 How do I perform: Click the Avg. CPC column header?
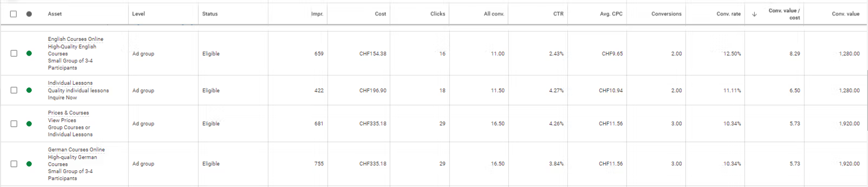pos(611,14)
